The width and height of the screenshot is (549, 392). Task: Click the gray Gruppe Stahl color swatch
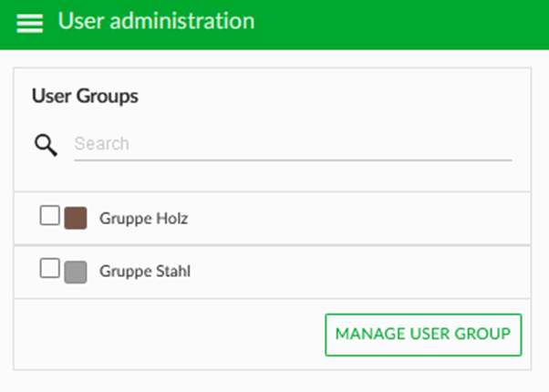coord(76,272)
